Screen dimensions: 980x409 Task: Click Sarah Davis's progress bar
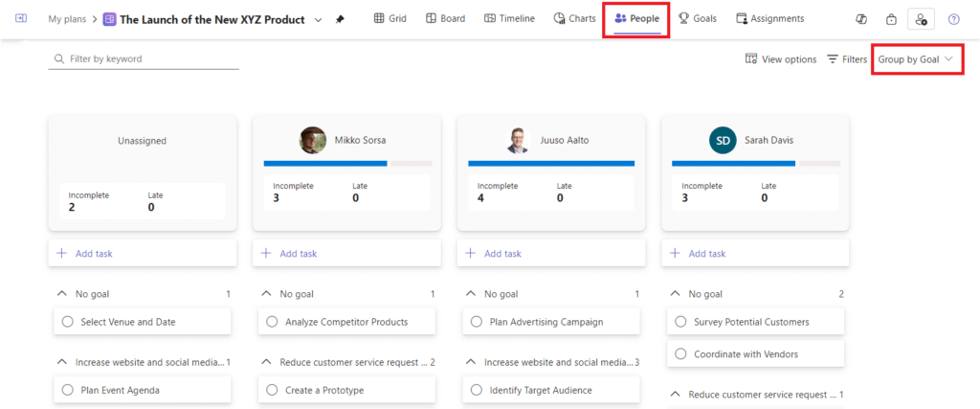click(x=756, y=163)
